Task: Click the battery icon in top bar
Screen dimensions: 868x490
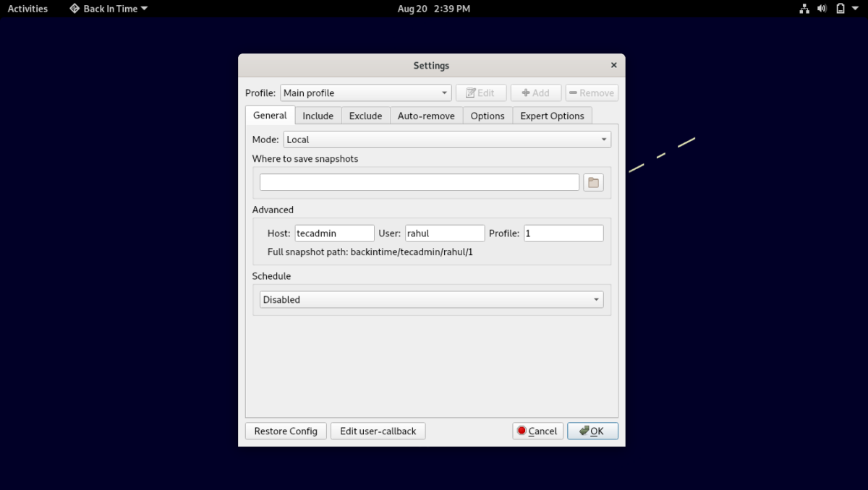Action: [x=841, y=9]
